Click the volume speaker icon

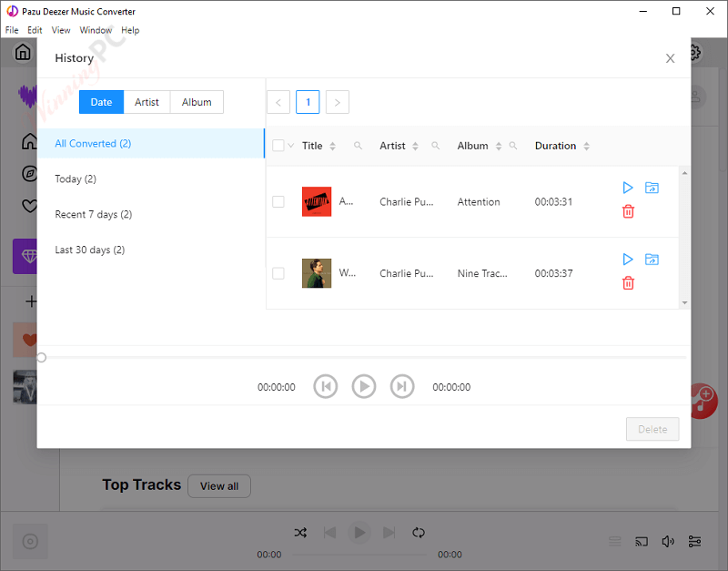pos(668,542)
